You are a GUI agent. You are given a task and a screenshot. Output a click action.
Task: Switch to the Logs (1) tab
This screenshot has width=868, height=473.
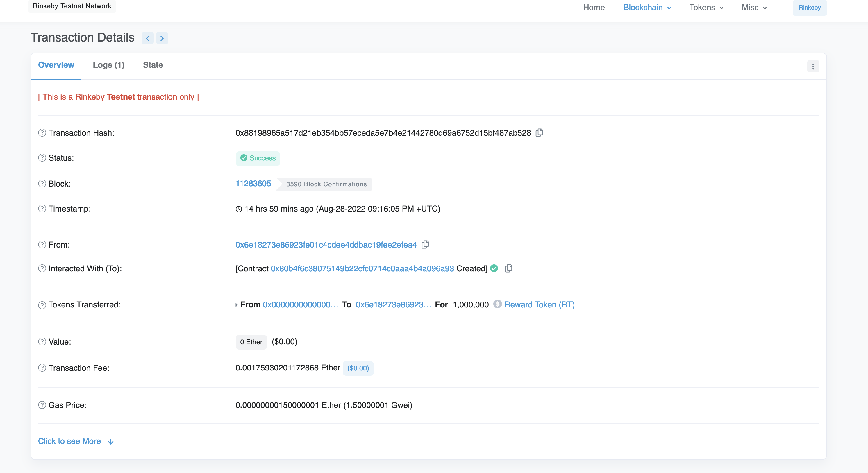point(108,65)
